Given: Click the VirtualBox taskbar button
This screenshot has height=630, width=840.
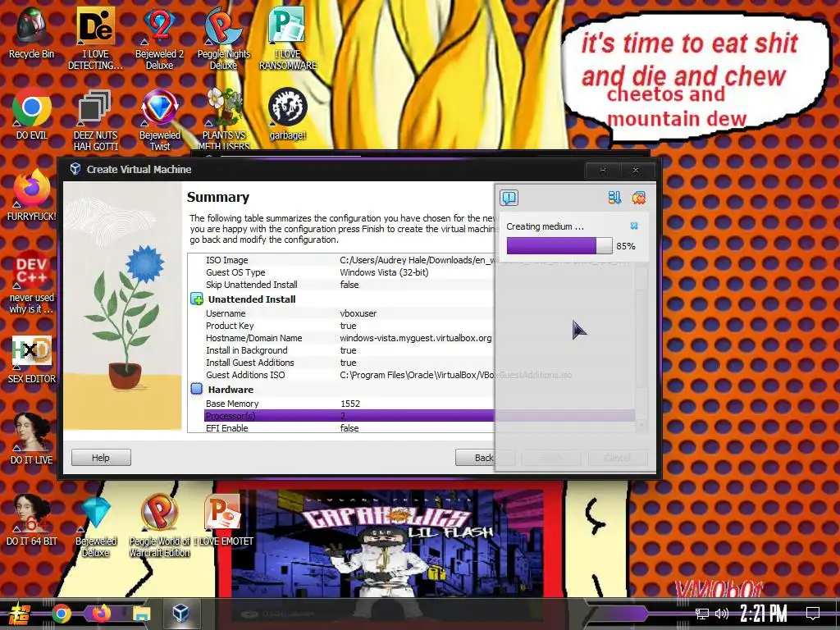Looking at the screenshot, I should pyautogui.click(x=180, y=614).
